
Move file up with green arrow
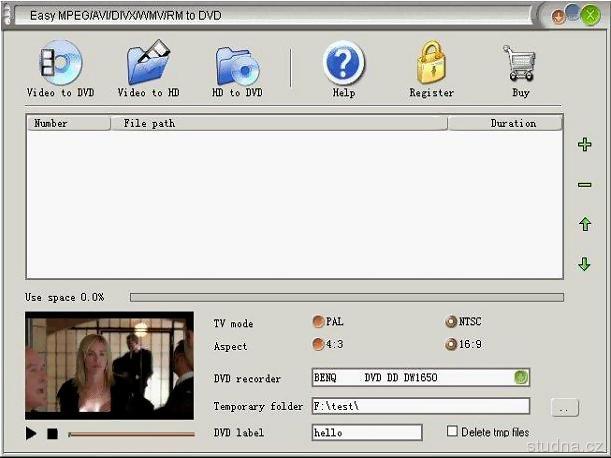point(584,225)
